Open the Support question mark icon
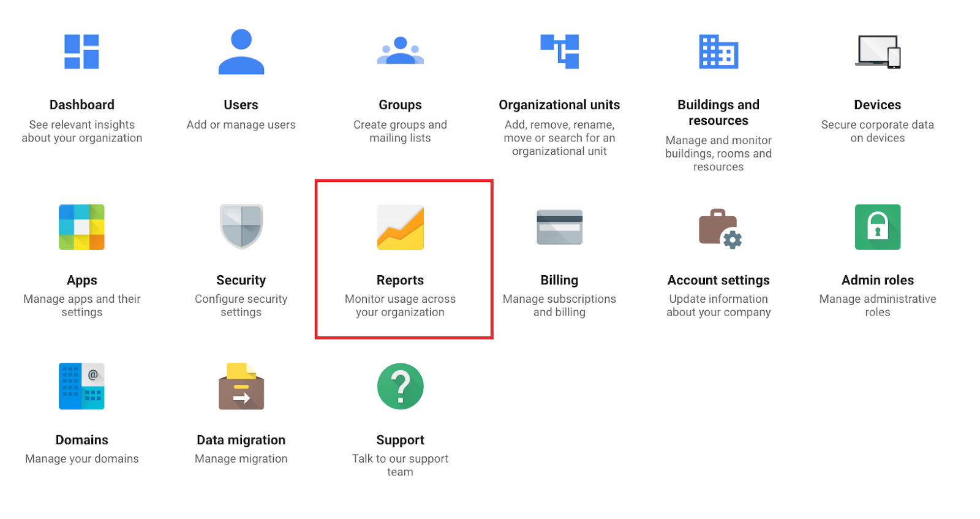 401,386
